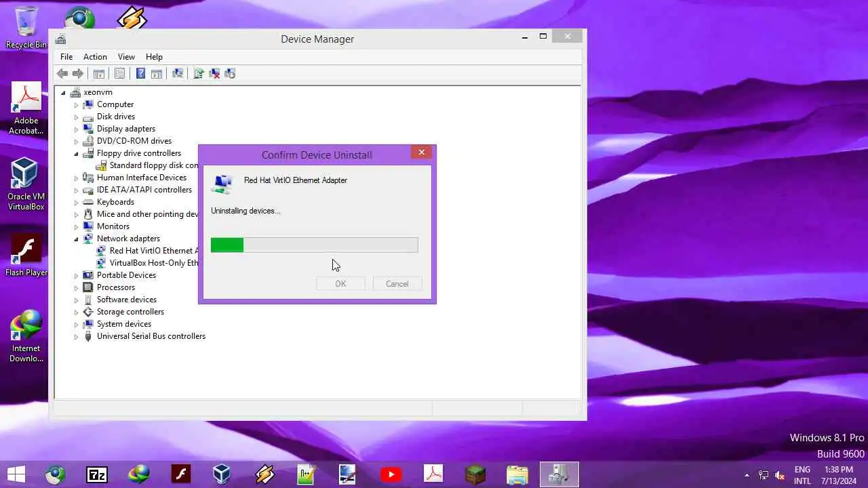The image size is (868, 488).
Task: Select the Adobe Acrobat desktop shortcut
Action: [26, 108]
